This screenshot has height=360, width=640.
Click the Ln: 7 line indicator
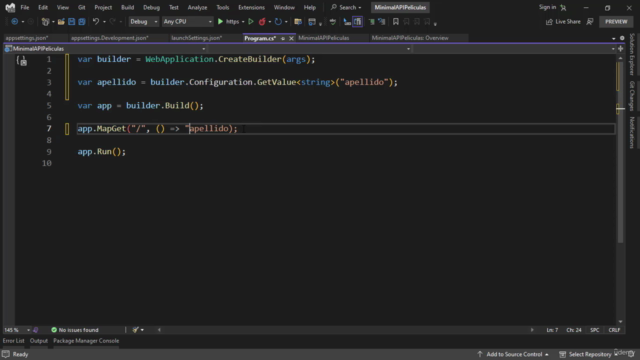pos(552,330)
